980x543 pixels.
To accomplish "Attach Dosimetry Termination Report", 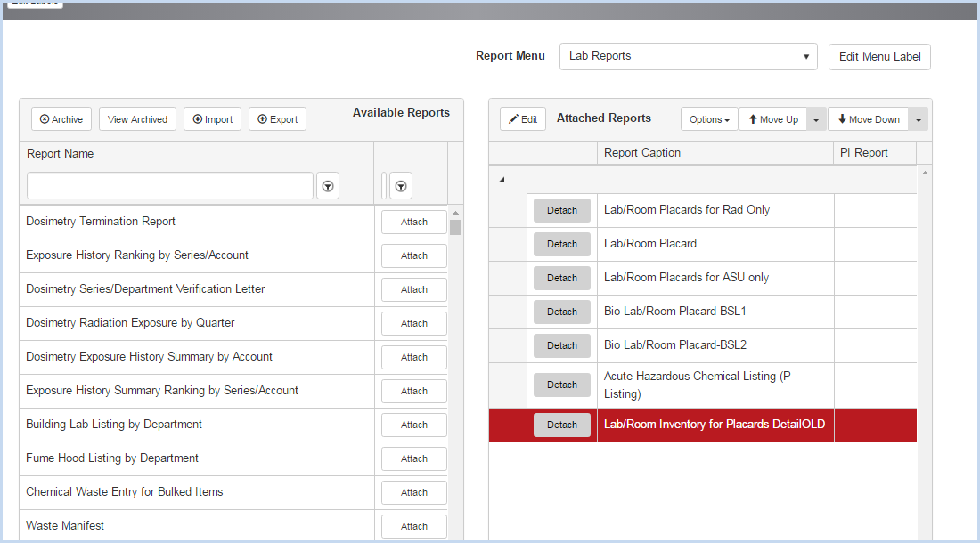I will point(413,223).
